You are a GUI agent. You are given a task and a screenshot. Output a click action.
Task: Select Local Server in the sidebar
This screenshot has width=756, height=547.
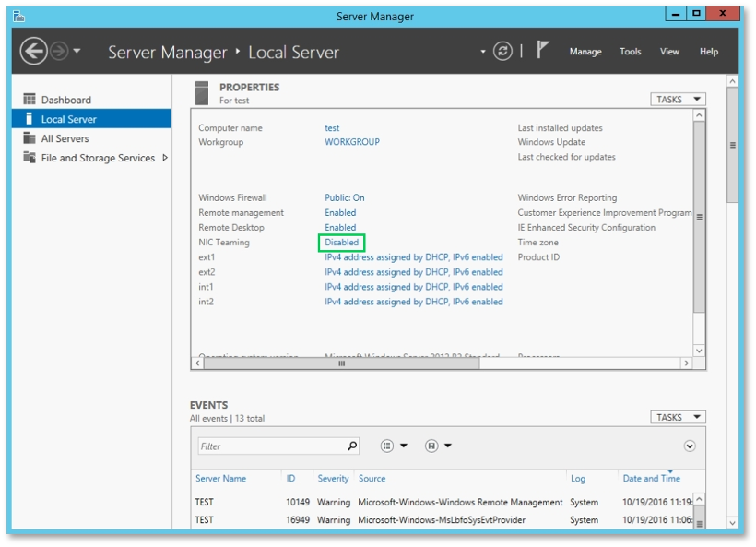click(x=91, y=119)
